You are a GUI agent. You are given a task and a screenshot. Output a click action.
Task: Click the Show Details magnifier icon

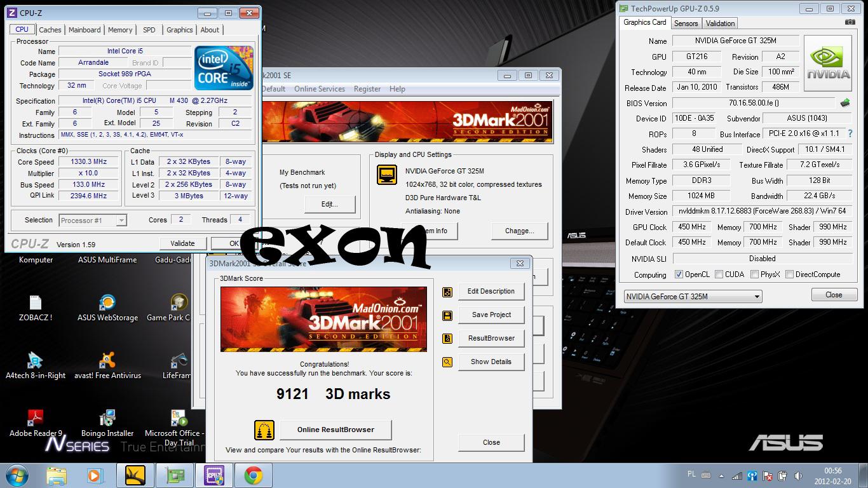click(447, 362)
